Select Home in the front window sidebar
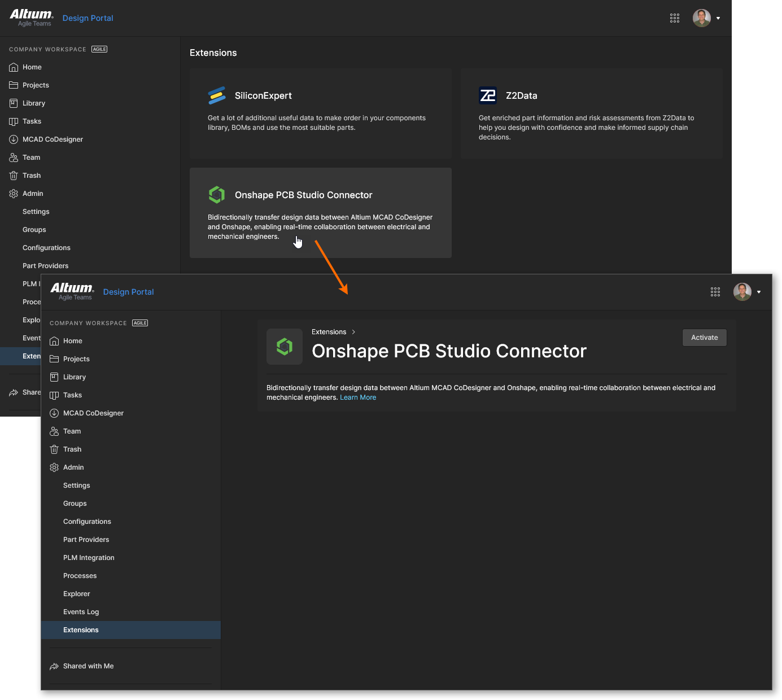The height and width of the screenshot is (700, 782). (130, 341)
